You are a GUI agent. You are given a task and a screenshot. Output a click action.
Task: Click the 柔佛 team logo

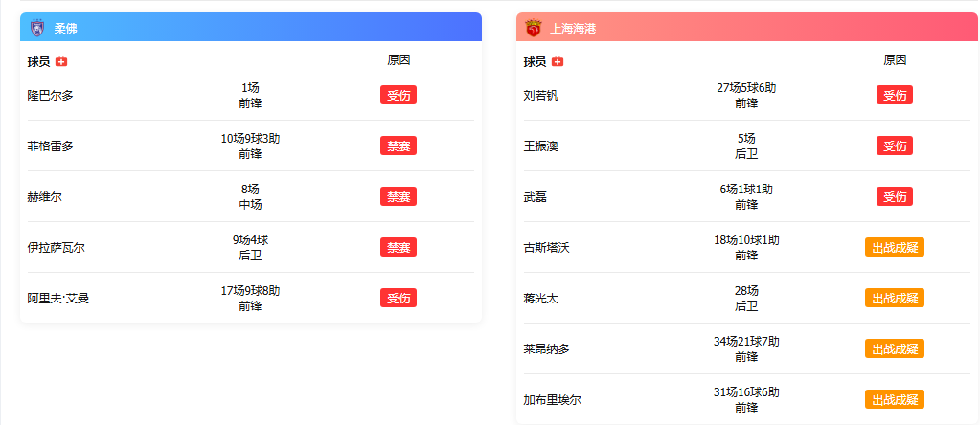[37, 29]
